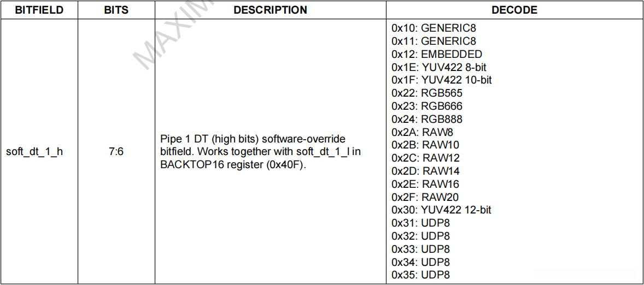Screen dimensions: 644x285
Task: Select the 0x2F: RAW20 decode line
Action: point(425,197)
